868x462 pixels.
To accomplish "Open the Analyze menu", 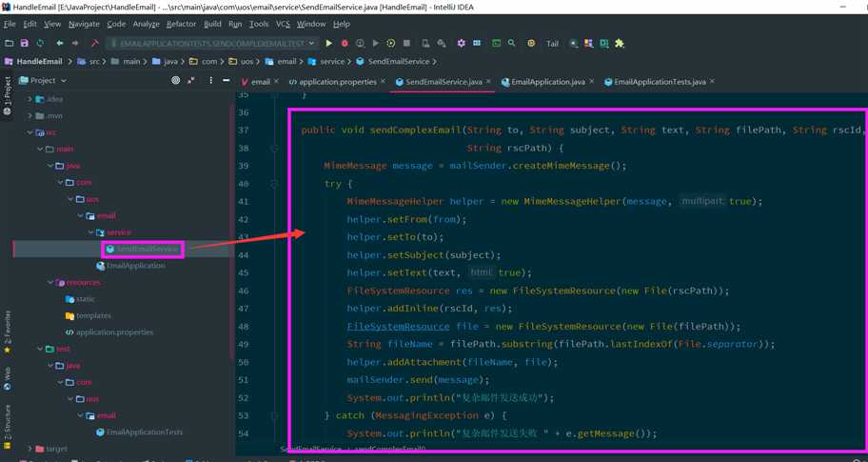I will [147, 24].
